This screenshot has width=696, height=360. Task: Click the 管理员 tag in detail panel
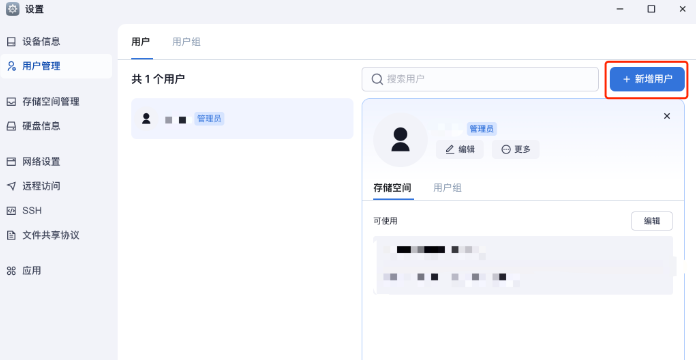pos(482,129)
